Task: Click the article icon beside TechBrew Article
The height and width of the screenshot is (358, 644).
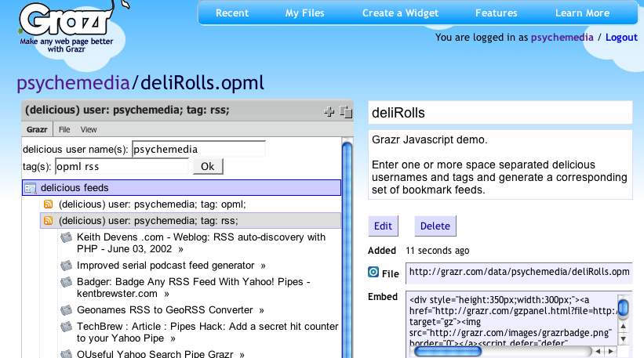Action: [66, 327]
